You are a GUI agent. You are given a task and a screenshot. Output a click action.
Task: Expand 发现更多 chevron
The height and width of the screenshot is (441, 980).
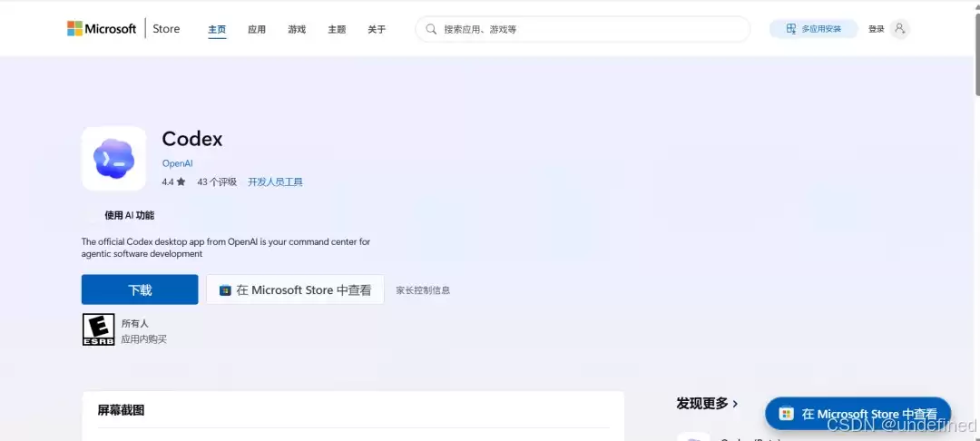[x=735, y=404]
